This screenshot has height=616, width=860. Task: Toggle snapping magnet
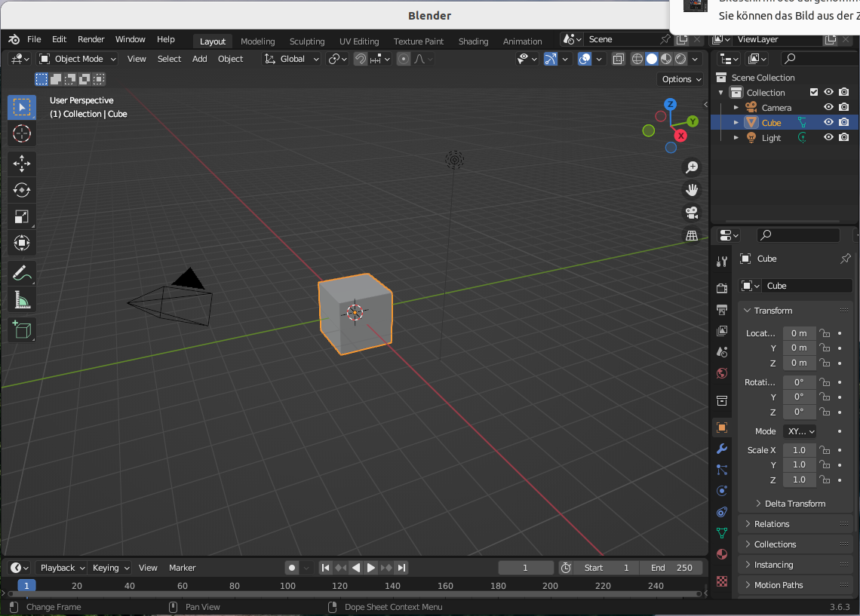361,59
